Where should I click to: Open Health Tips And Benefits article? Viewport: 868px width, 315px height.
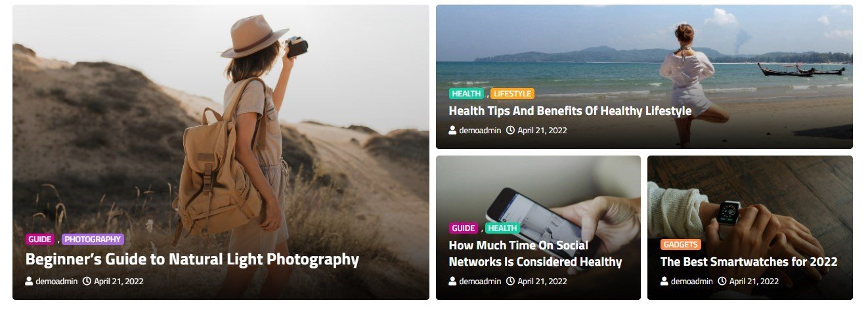(570, 111)
